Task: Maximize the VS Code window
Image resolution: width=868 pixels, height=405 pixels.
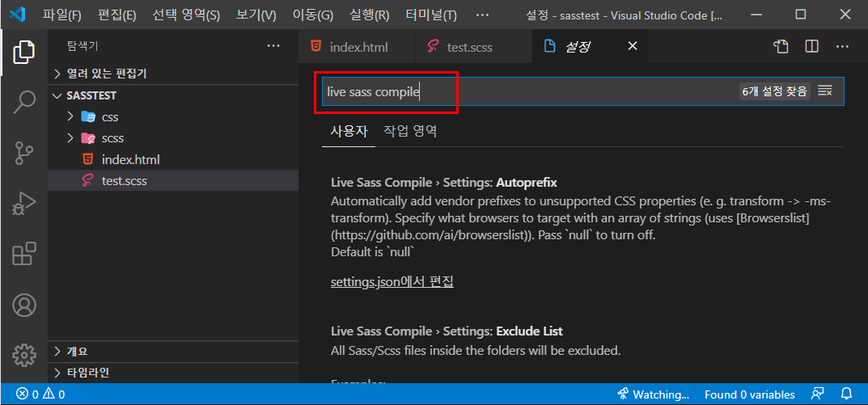Action: click(801, 15)
